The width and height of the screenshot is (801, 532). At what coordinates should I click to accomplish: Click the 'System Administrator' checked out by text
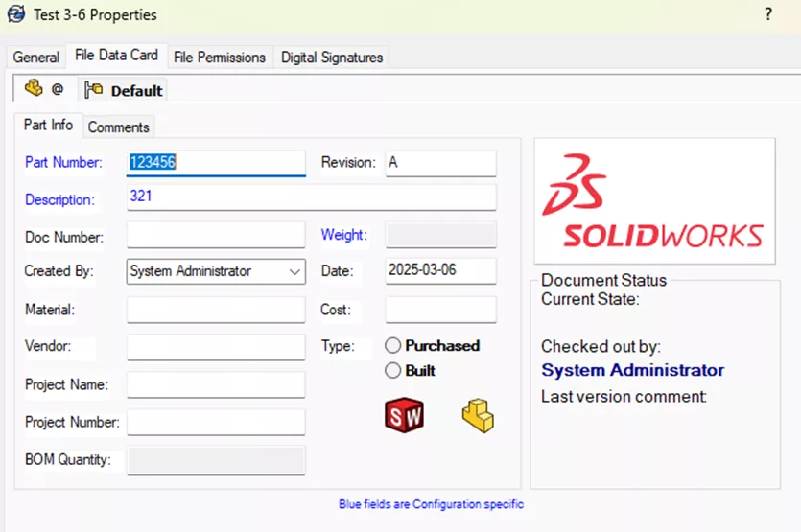click(x=632, y=370)
